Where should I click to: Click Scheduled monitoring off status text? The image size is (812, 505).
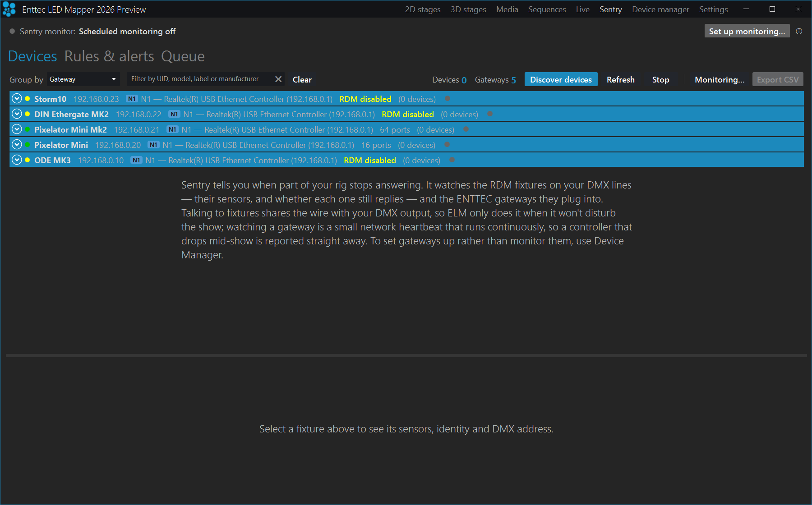tap(127, 31)
